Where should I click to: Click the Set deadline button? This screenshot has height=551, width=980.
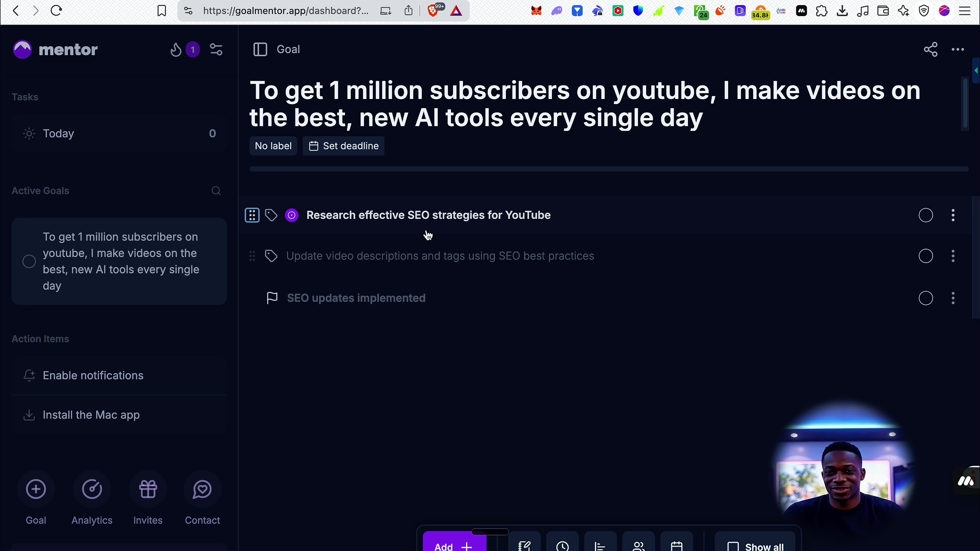click(343, 146)
